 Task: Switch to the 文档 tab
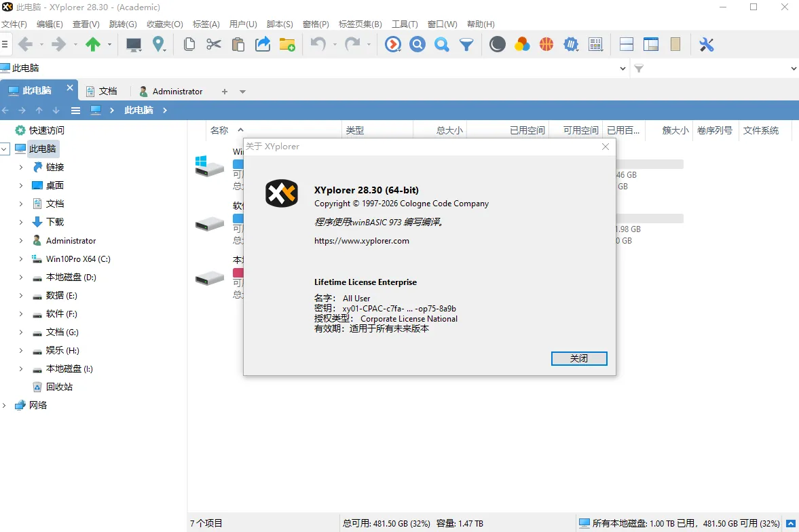click(109, 91)
